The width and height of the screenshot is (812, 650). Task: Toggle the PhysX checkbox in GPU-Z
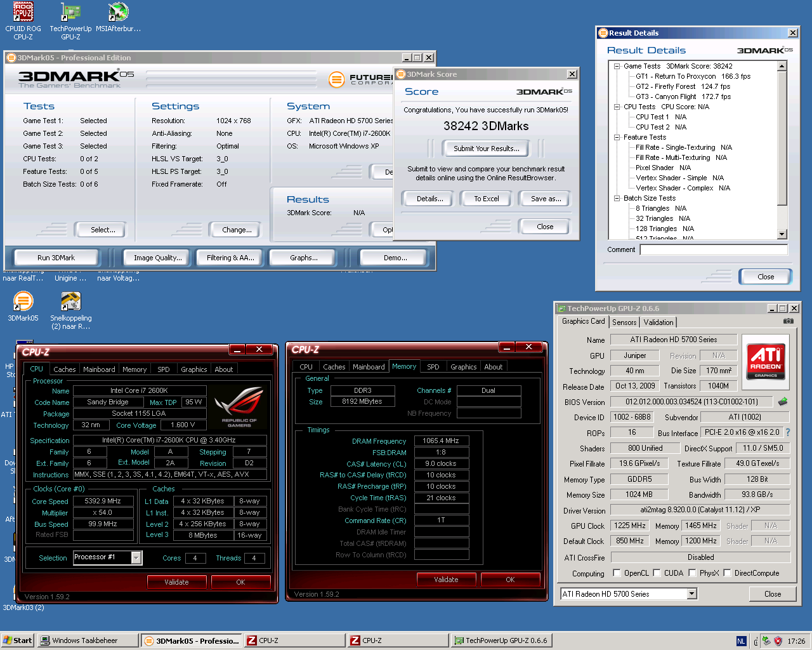point(692,573)
